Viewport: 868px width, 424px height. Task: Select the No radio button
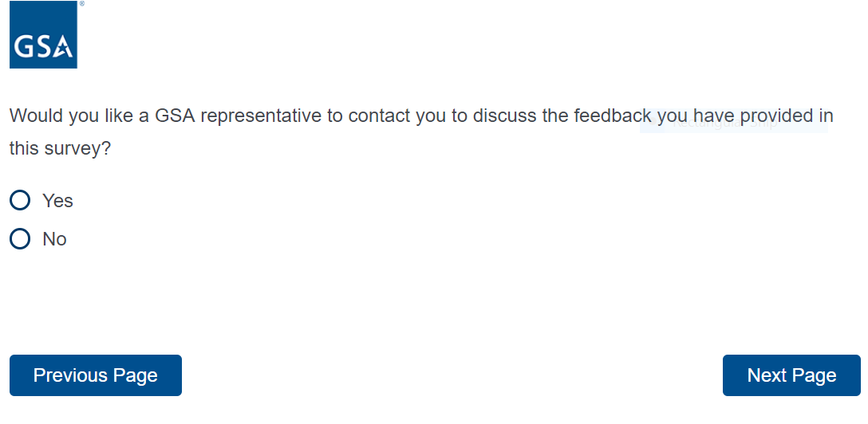[20, 238]
